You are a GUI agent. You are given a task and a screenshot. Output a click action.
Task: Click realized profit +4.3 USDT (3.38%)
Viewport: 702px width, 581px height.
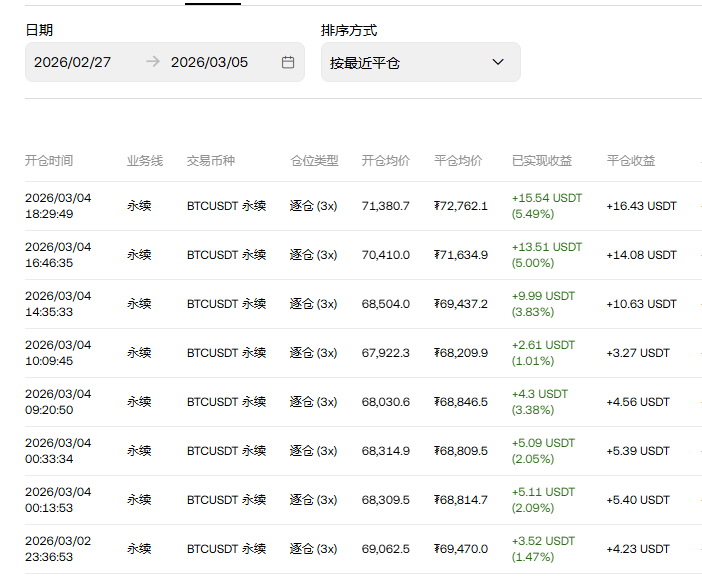coord(539,402)
